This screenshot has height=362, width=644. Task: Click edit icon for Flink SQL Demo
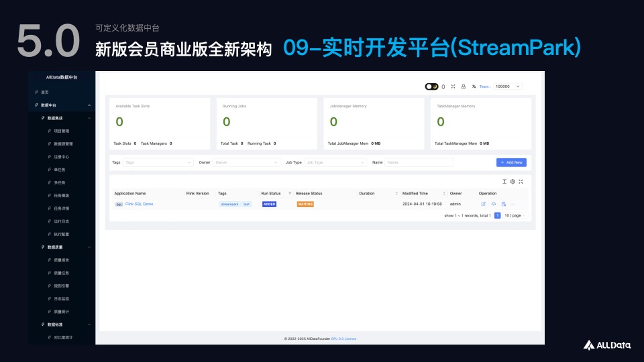484,204
